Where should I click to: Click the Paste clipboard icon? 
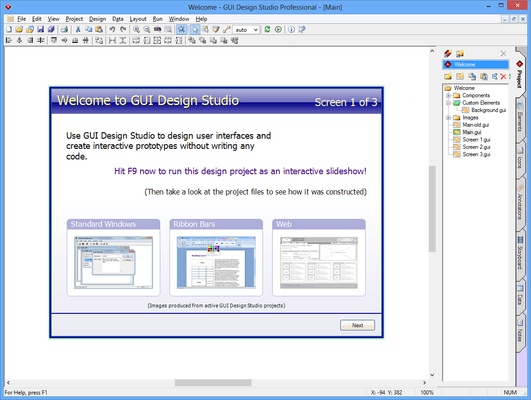(99, 29)
